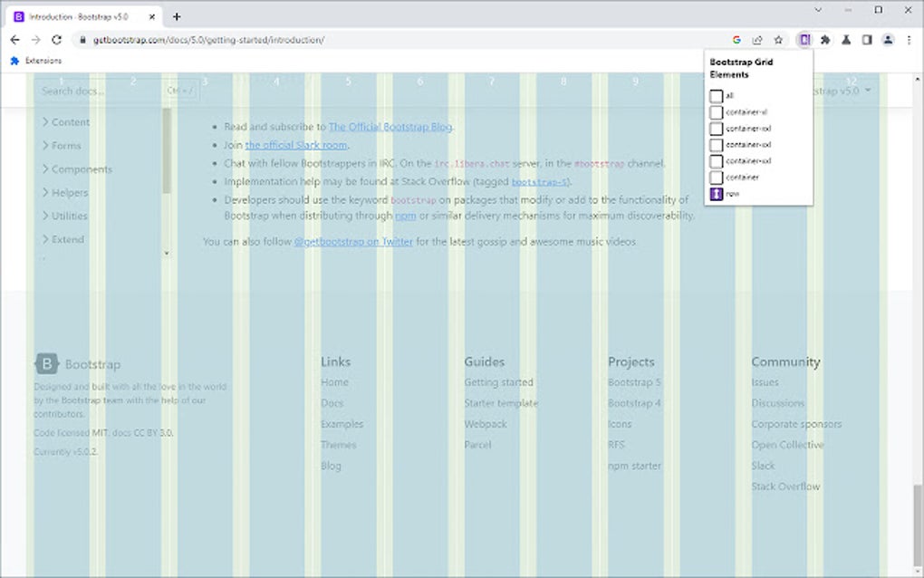The height and width of the screenshot is (578, 924).
Task: Expand the Content sidebar section
Action: (66, 122)
